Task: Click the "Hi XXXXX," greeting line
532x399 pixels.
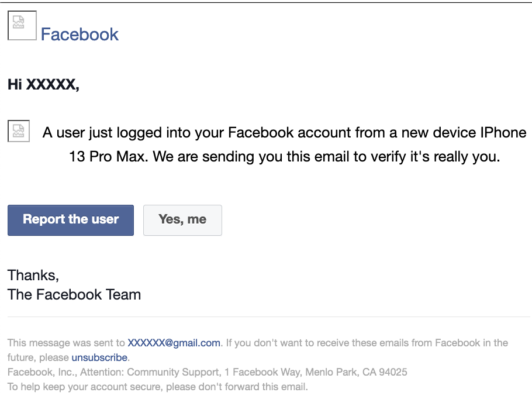Action: pos(43,85)
